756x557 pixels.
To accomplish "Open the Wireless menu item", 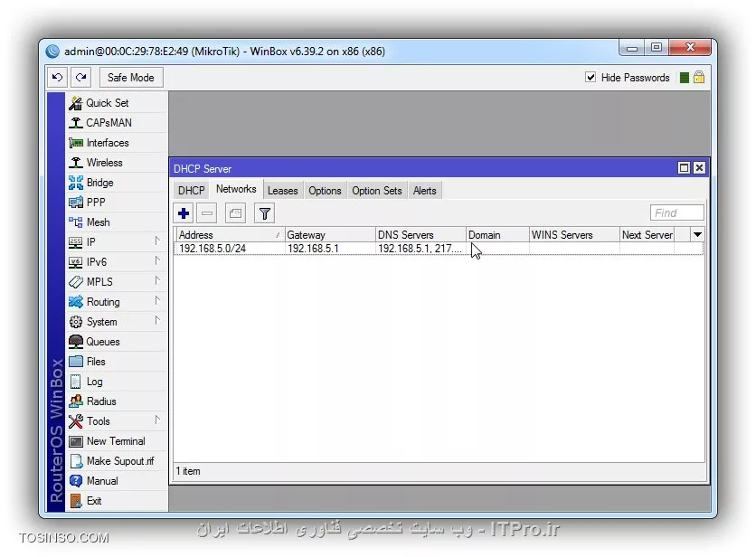I will [104, 163].
